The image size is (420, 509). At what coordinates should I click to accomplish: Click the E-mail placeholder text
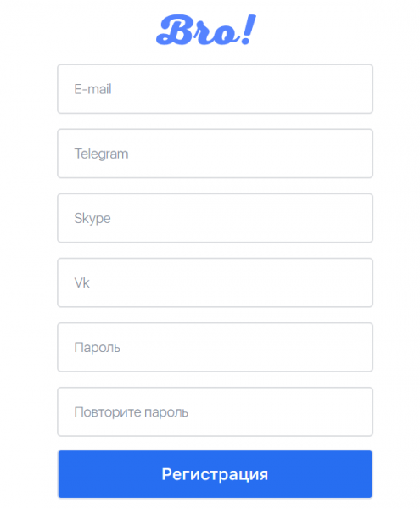(x=92, y=89)
